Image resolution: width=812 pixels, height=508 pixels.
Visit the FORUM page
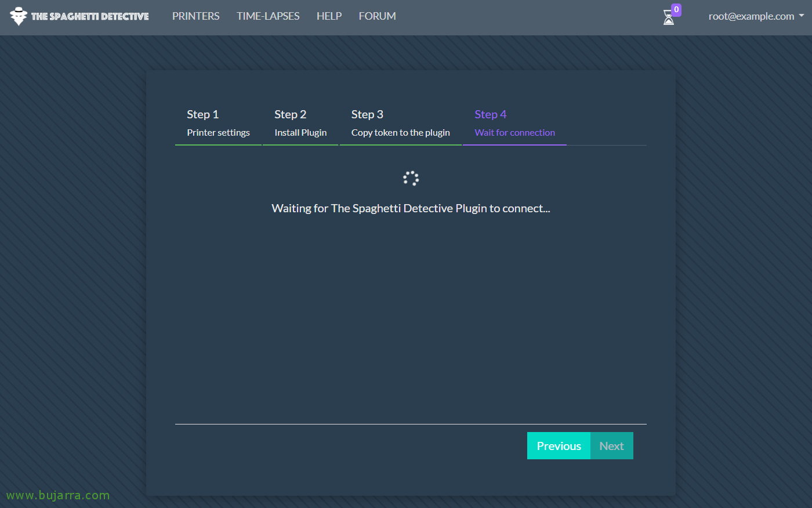pyautogui.click(x=377, y=16)
